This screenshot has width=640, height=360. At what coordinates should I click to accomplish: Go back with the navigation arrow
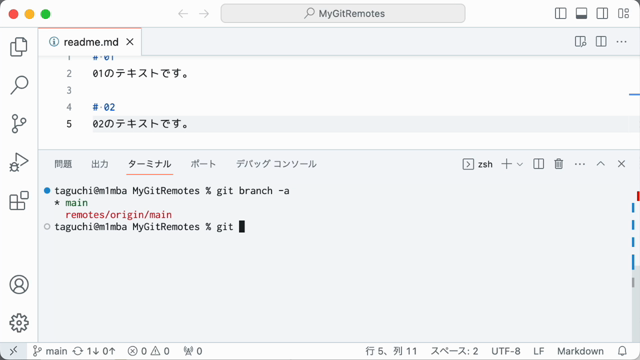coord(183,14)
